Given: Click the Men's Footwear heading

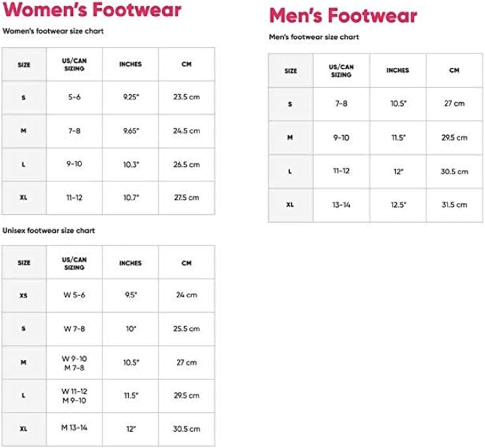Looking at the screenshot, I should point(343,16).
